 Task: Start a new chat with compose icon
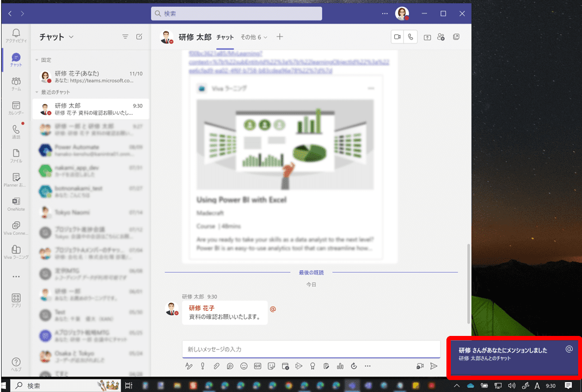(x=139, y=37)
